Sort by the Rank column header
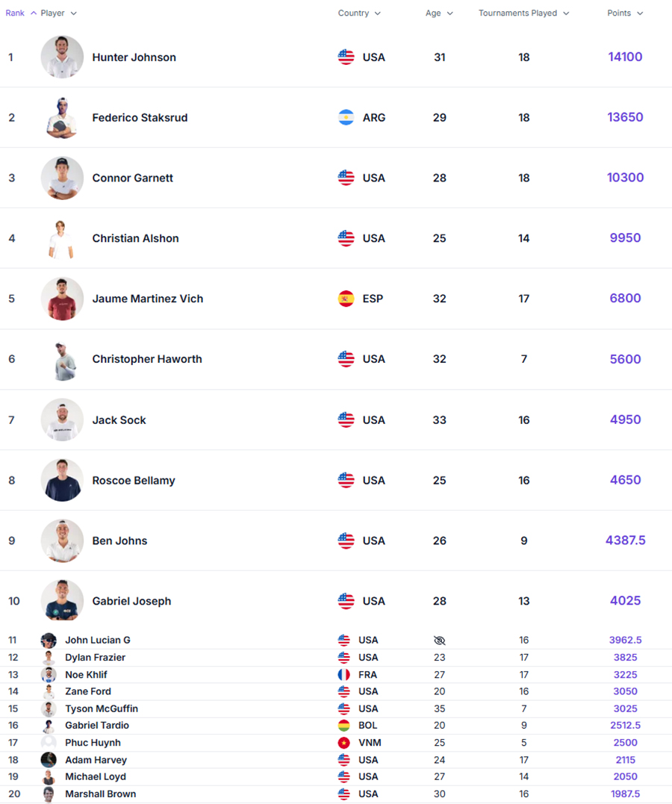This screenshot has height=804, width=672. 15,13
